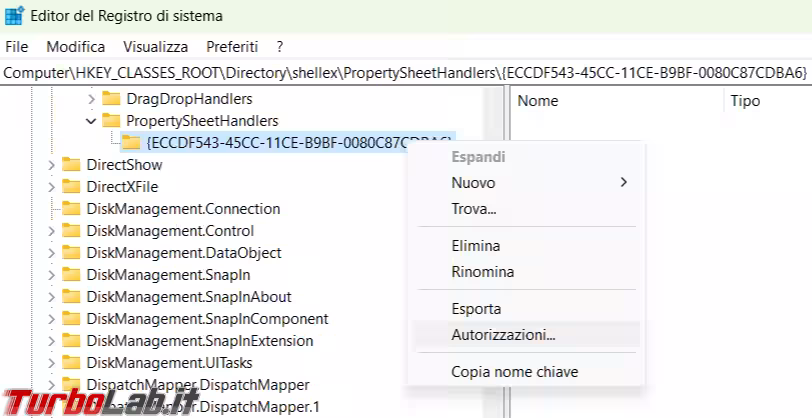Select Autorizzazioni... in context menu

point(526,335)
